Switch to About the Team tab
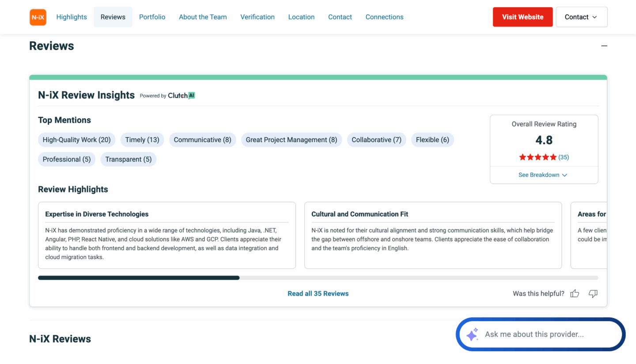Viewport: 636px width, 364px height. [x=203, y=17]
